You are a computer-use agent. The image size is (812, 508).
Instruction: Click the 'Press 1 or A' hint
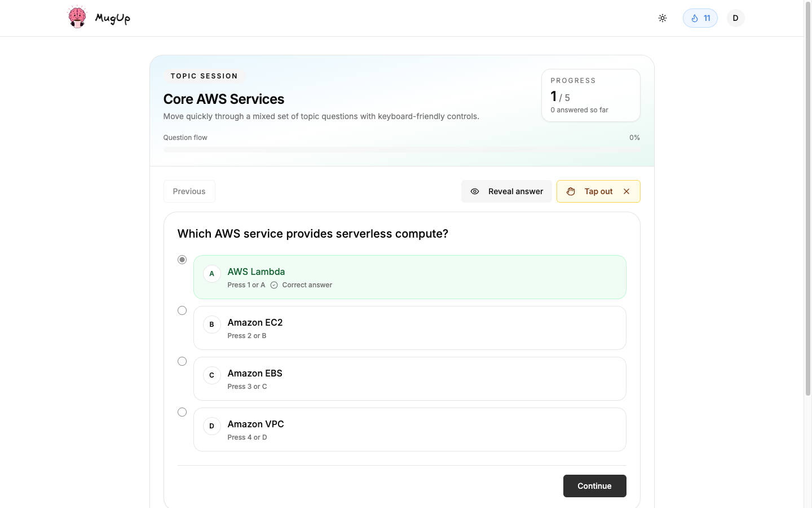pos(246,285)
